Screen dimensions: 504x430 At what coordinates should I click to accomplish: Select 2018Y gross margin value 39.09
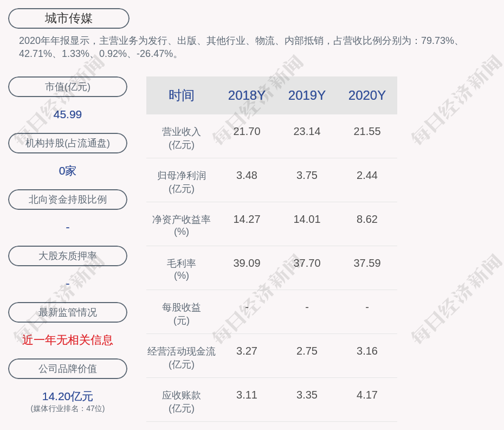[247, 263]
